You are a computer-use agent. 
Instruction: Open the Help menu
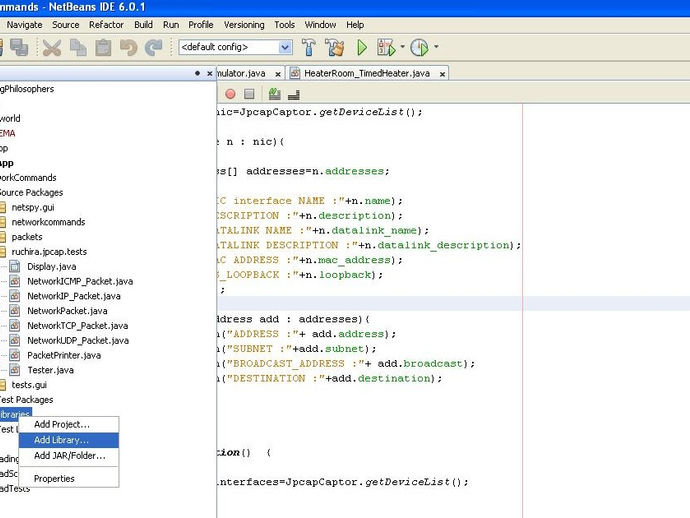355,25
